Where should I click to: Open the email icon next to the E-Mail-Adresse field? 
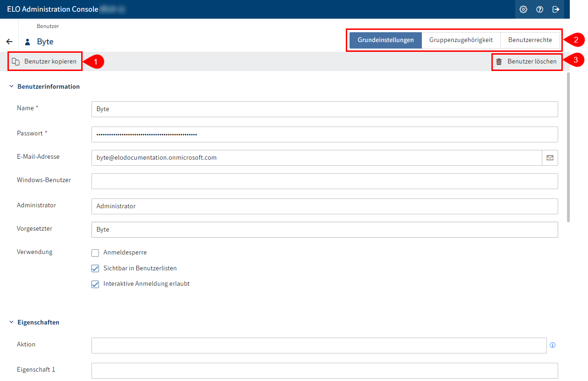tap(550, 158)
